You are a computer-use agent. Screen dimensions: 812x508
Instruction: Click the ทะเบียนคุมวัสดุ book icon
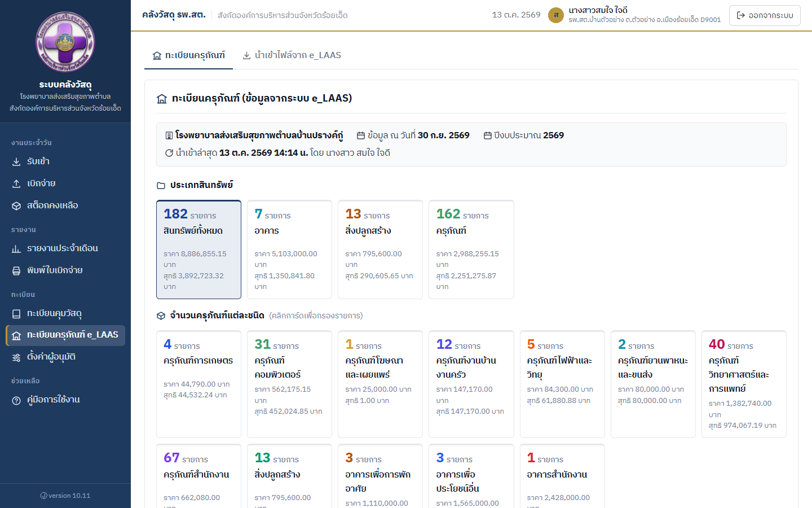click(16, 314)
